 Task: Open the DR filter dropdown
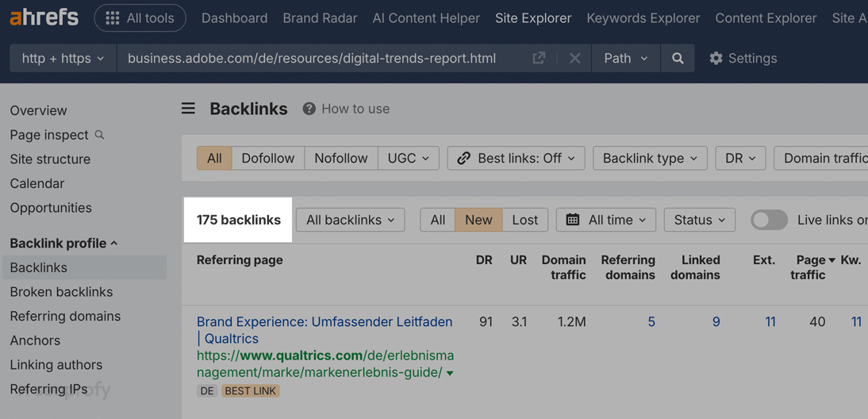(741, 158)
